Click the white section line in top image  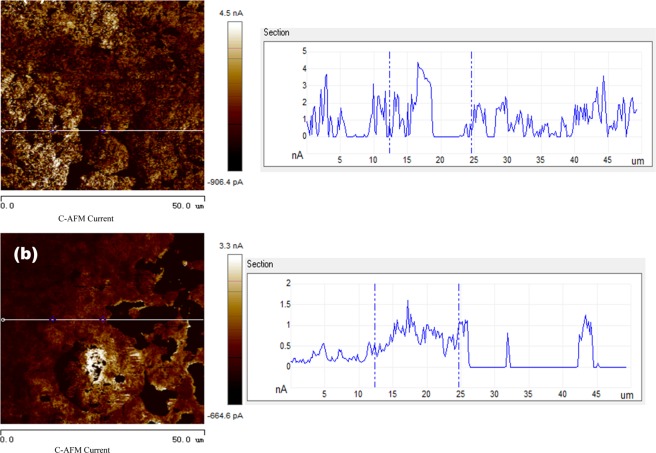[150, 130]
